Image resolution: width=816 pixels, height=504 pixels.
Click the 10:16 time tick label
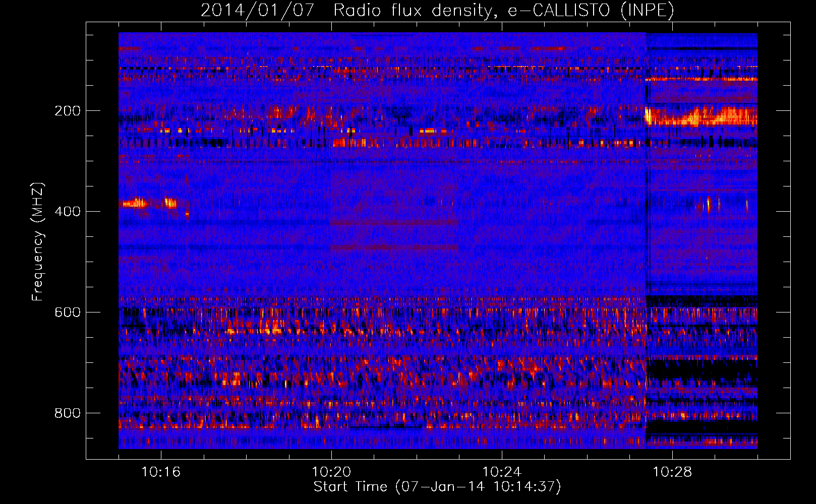pyautogui.click(x=161, y=472)
